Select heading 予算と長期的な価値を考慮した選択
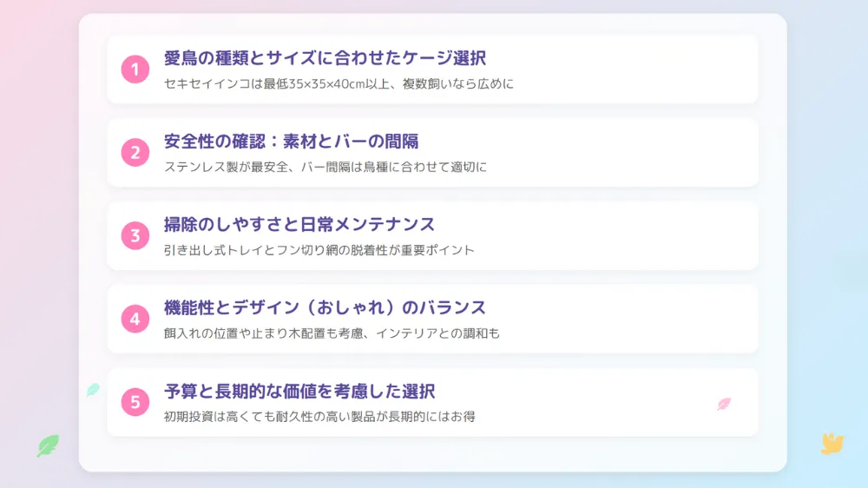This screenshot has height=488, width=868. point(299,391)
